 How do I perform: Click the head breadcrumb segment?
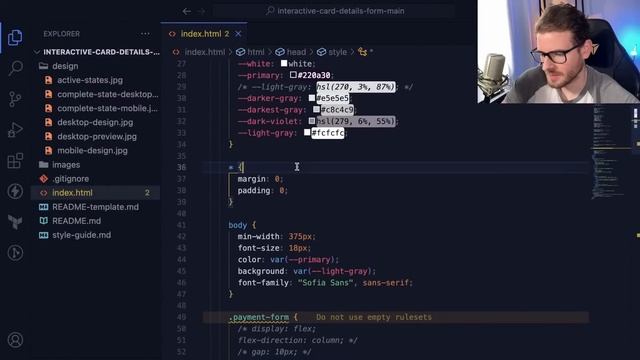pyautogui.click(x=291, y=52)
